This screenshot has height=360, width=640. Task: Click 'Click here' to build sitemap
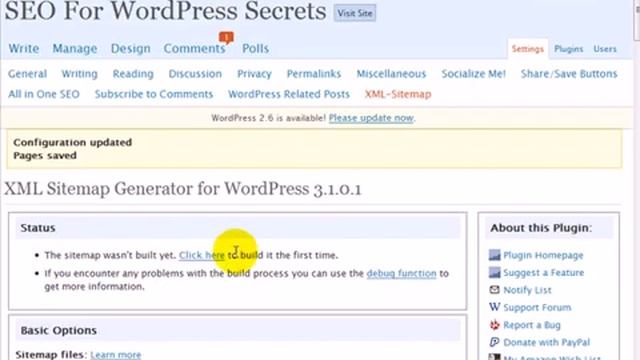[x=202, y=255]
